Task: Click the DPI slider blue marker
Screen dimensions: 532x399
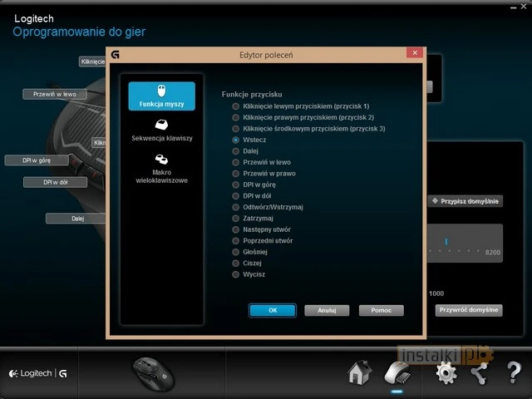Action: (446, 242)
